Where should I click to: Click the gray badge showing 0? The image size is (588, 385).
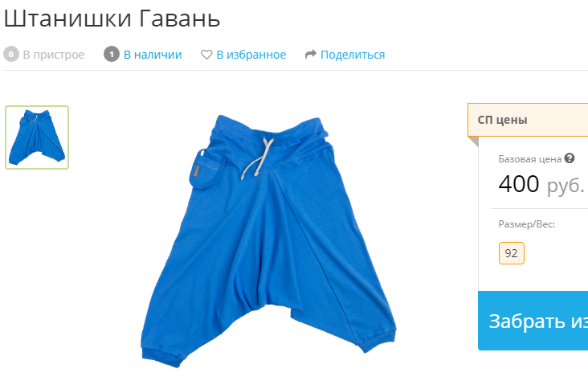[11, 55]
